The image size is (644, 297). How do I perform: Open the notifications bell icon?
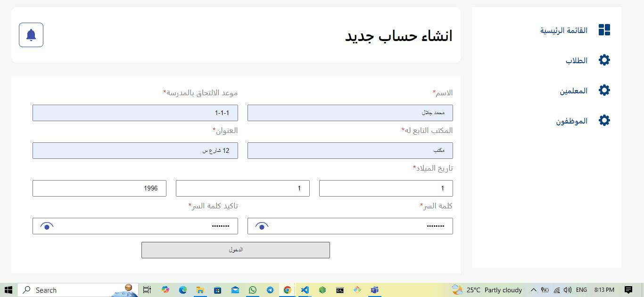(x=31, y=35)
